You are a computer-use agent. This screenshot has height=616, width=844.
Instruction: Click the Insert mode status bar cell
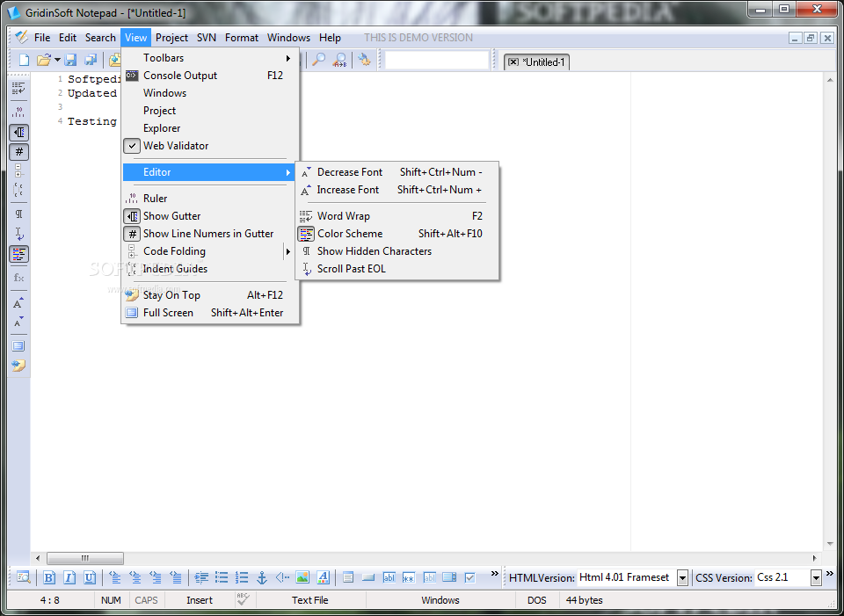pos(200,600)
